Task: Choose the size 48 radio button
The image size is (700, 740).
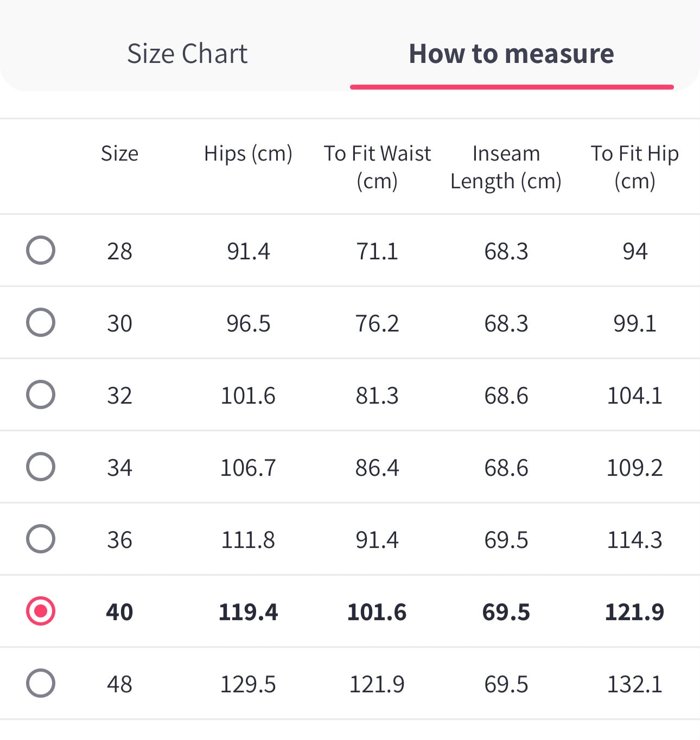Action: coord(41,683)
